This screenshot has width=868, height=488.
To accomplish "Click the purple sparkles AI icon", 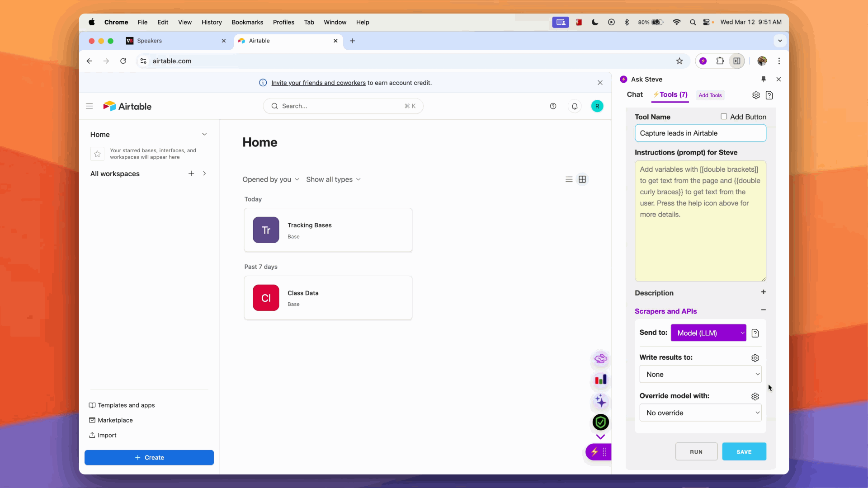I will pos(600,401).
